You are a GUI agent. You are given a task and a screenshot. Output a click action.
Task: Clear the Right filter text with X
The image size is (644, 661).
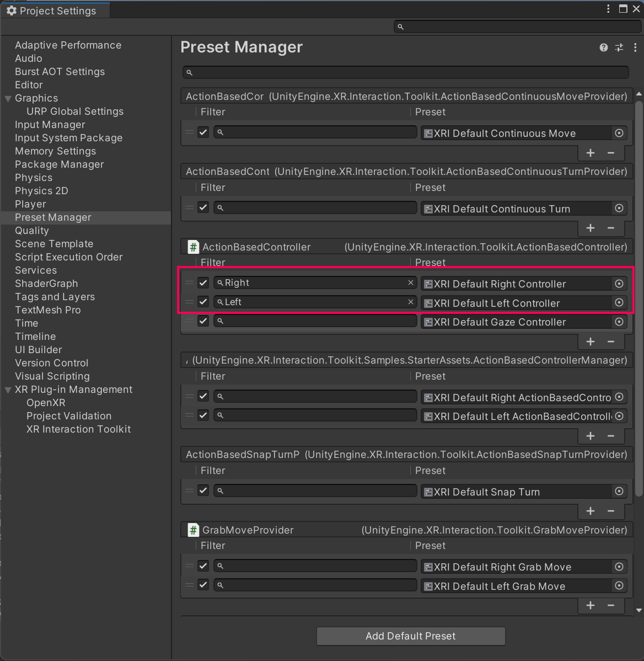click(x=410, y=283)
